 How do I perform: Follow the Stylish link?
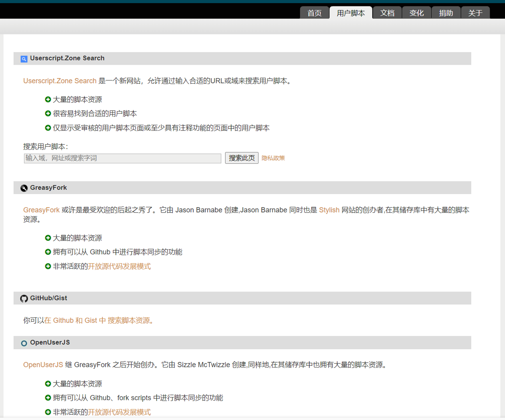click(x=329, y=210)
